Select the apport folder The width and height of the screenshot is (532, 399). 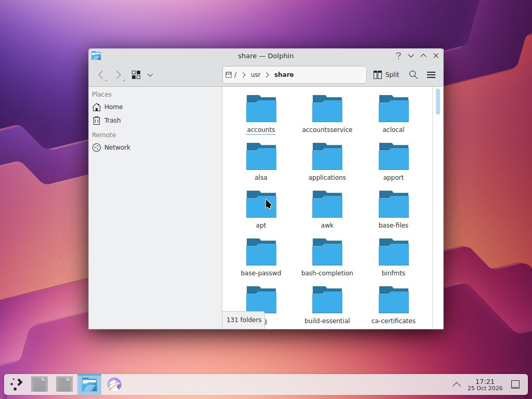tap(394, 162)
